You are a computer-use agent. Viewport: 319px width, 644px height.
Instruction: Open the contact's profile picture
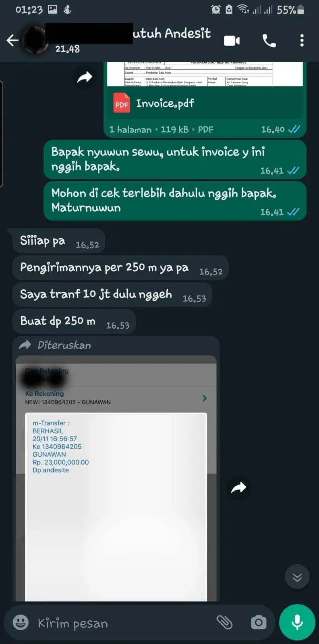coord(35,40)
